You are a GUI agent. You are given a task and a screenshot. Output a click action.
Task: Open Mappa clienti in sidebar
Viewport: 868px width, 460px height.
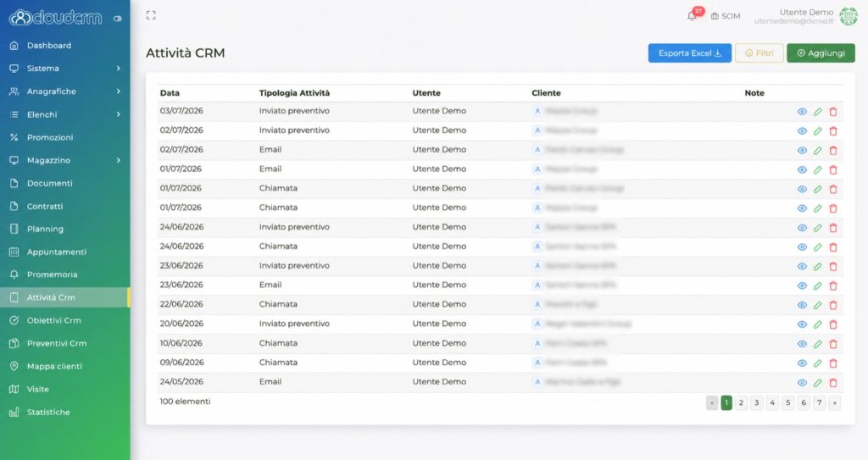pyautogui.click(x=64, y=367)
